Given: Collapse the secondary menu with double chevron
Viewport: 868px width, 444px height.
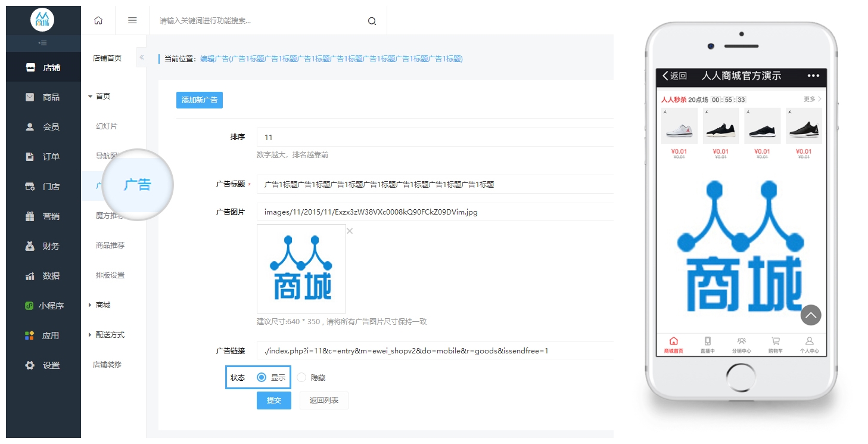Looking at the screenshot, I should coord(141,57).
